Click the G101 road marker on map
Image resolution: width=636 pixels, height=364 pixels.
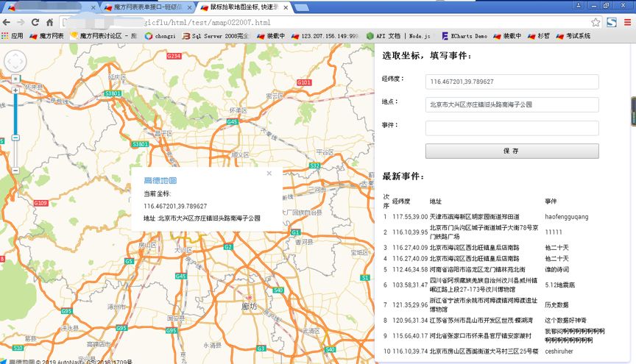[304, 82]
